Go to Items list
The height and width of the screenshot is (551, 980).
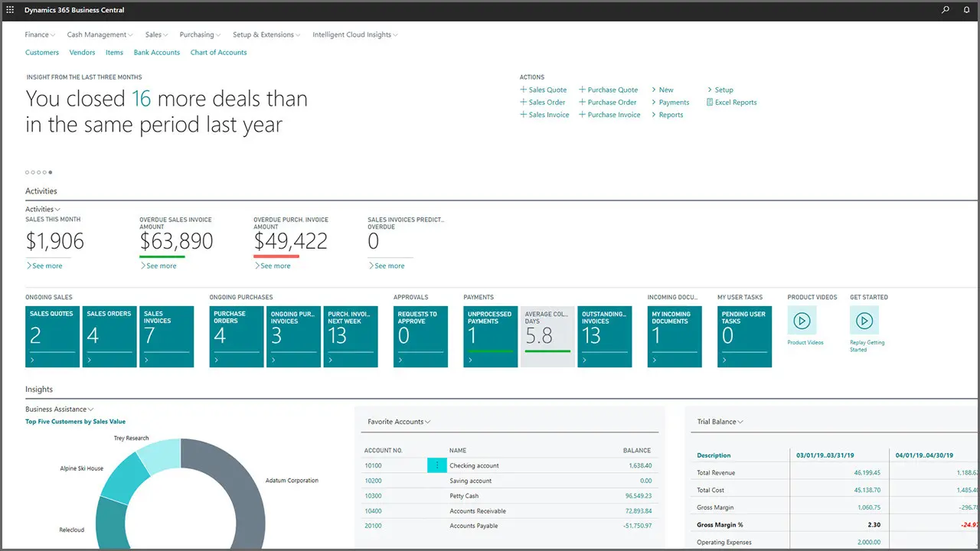[114, 53]
